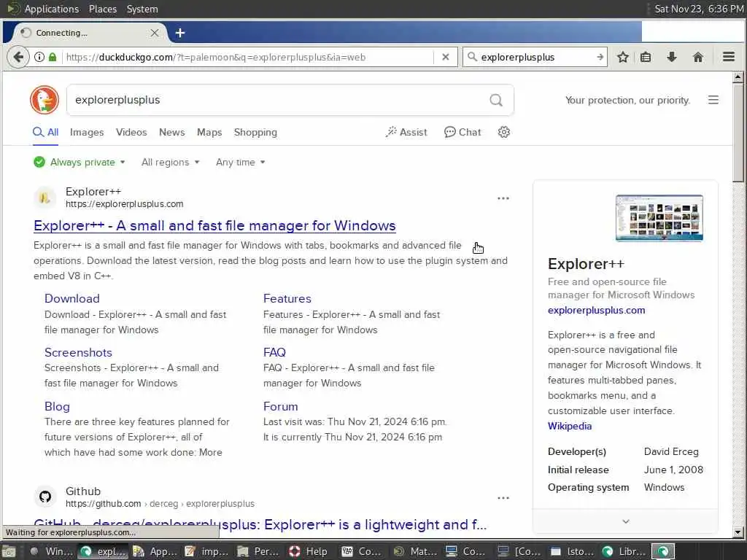
Task: Open the Always private dropdown
Action: (80, 162)
